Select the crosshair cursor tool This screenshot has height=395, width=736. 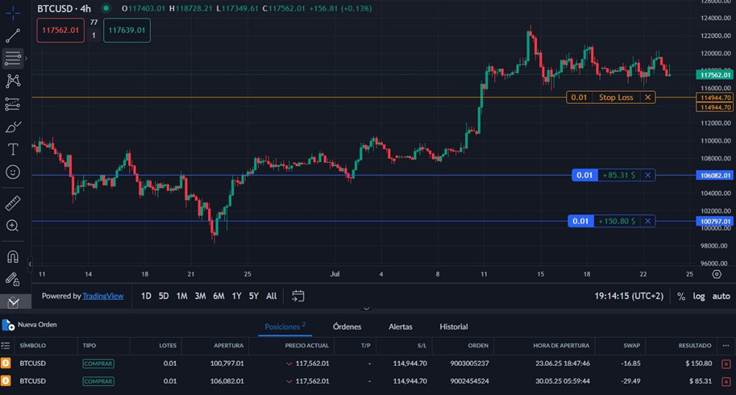pyautogui.click(x=13, y=13)
